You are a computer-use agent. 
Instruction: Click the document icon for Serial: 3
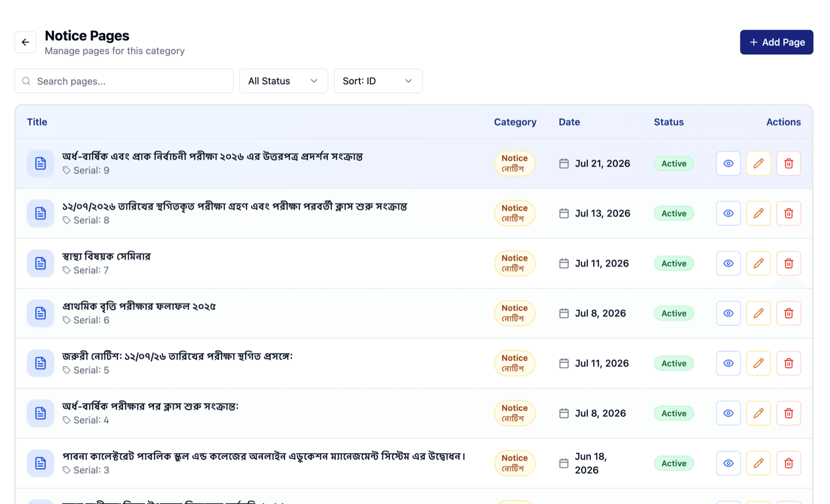pyautogui.click(x=40, y=463)
